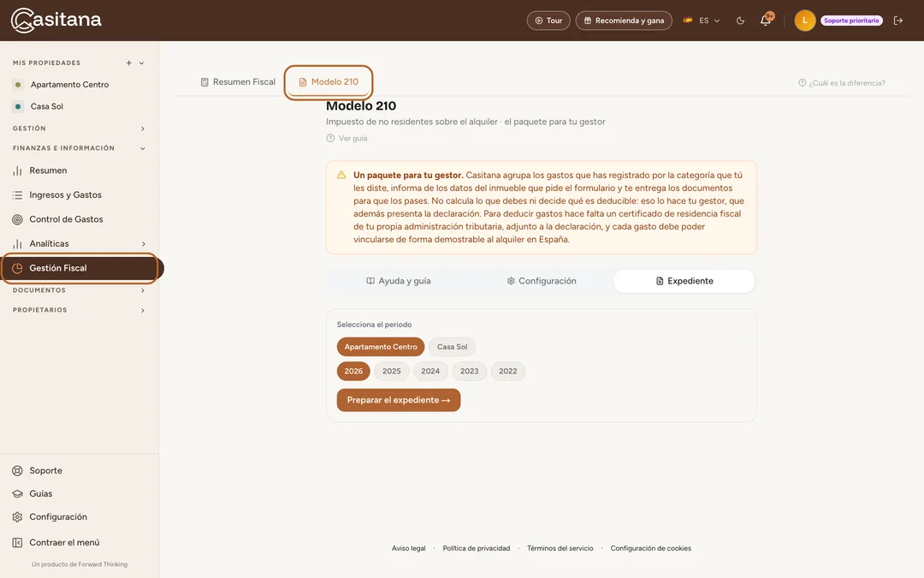Click the Soporte prioritario badge
The image size is (924, 578).
click(851, 21)
